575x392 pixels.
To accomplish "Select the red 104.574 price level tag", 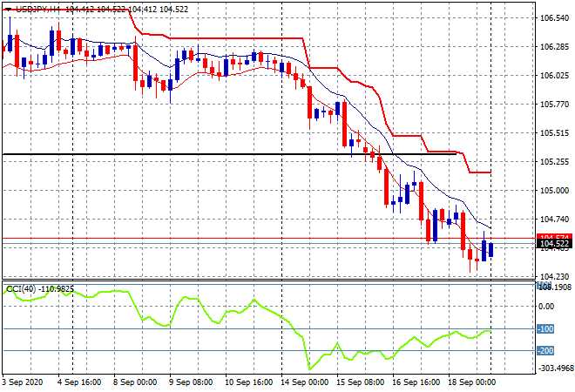I will [554, 237].
